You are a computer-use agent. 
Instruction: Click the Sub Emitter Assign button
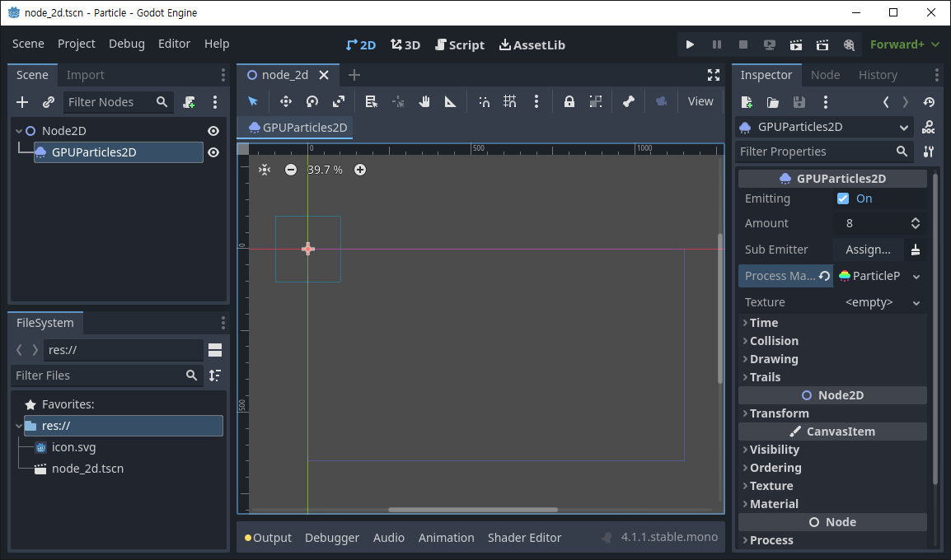(868, 250)
